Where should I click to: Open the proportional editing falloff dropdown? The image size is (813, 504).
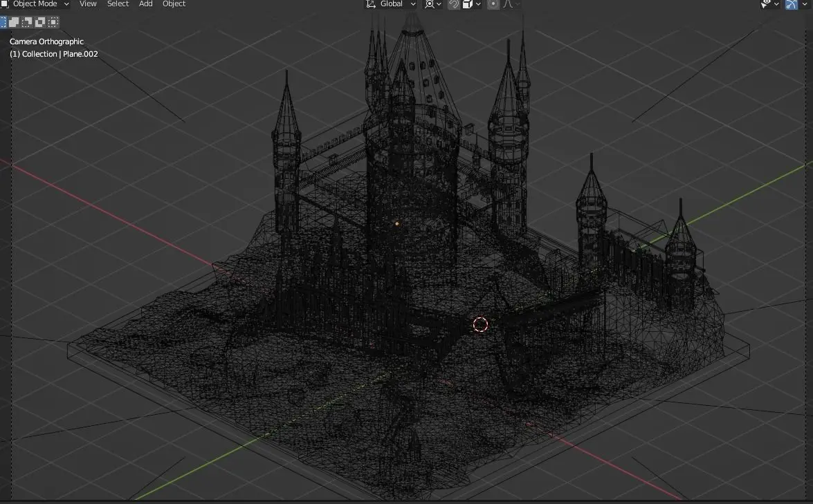pos(511,4)
